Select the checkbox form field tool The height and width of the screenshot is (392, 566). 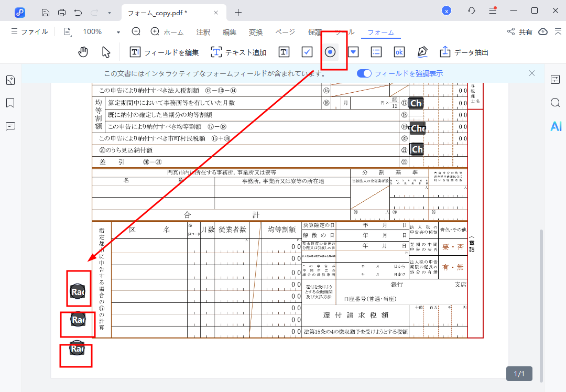(307, 52)
